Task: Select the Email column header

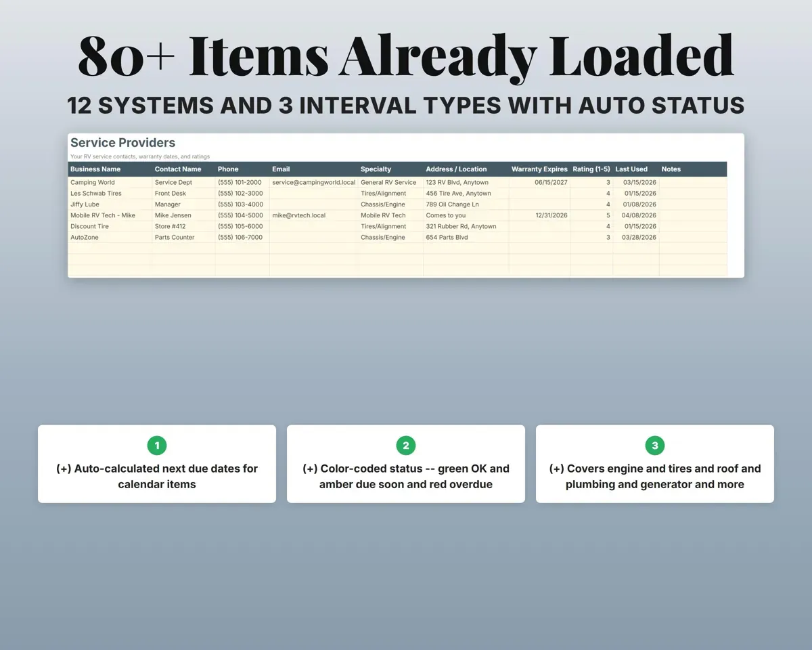Action: pyautogui.click(x=313, y=169)
